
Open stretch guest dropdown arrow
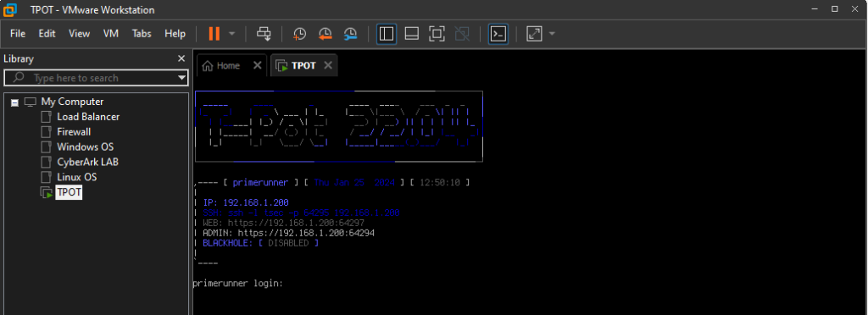[552, 34]
